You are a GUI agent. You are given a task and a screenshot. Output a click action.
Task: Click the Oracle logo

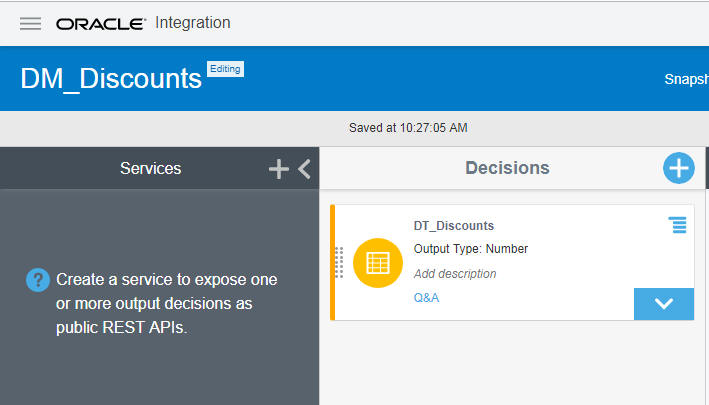pyautogui.click(x=101, y=23)
